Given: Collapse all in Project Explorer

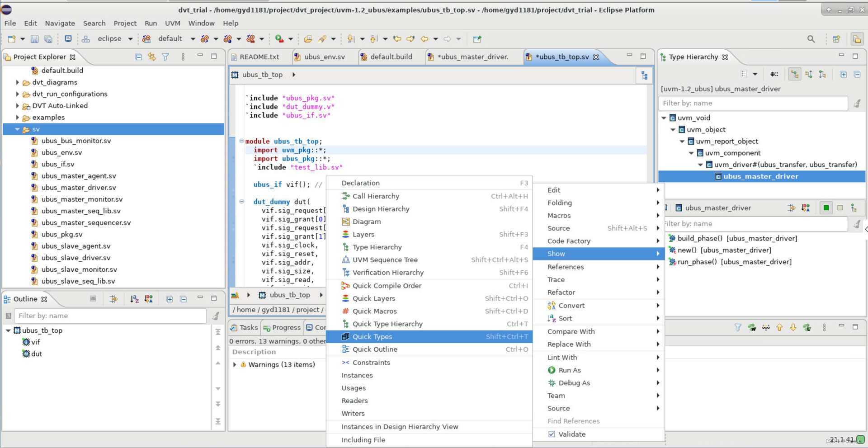Looking at the screenshot, I should (138, 57).
